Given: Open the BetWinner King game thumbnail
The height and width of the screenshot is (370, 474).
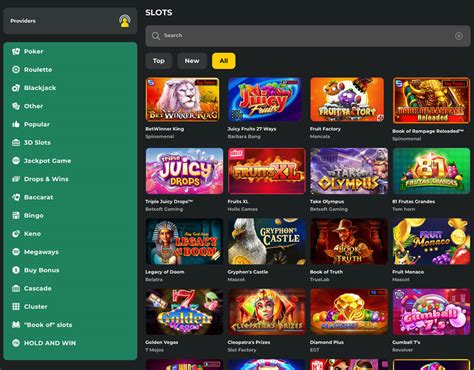Looking at the screenshot, I should tap(183, 99).
